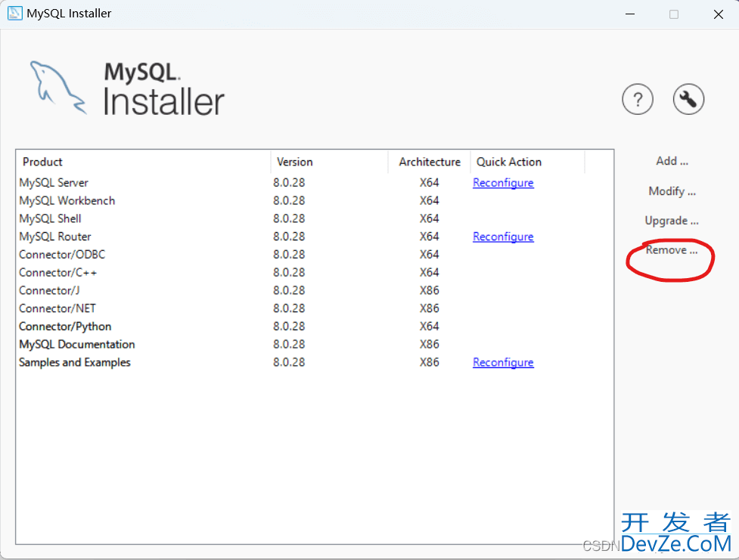Click the version 8.0.28 of MySQL Workbench
Viewport: 739px width, 560px height.
[x=289, y=200]
